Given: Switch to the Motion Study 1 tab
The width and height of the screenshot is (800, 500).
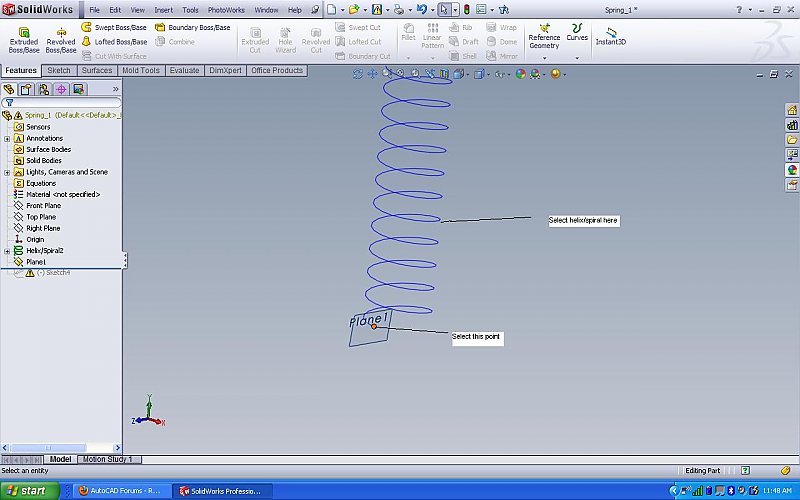Looking at the screenshot, I should point(108,459).
